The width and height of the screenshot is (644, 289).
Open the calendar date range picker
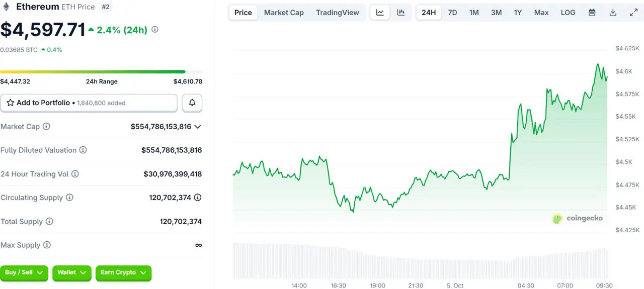pos(592,13)
